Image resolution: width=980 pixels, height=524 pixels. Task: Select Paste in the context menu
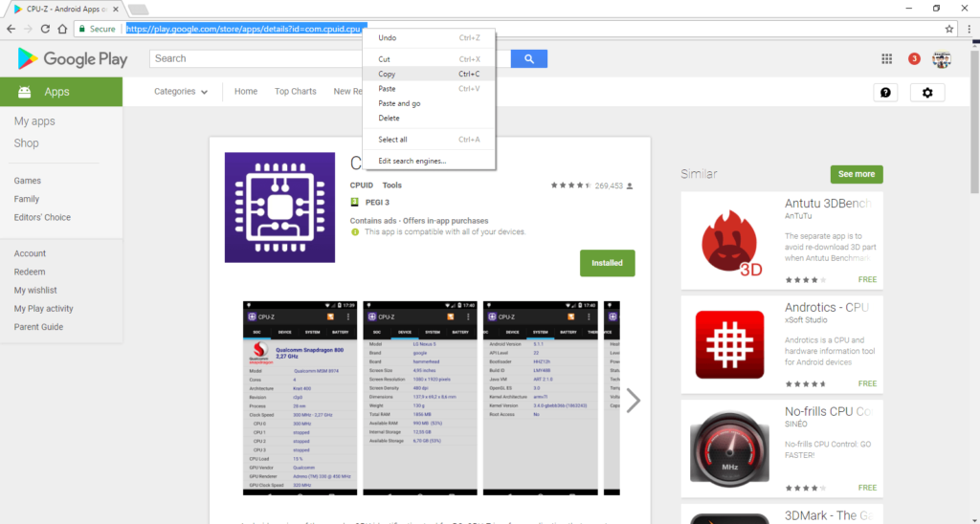click(x=429, y=89)
